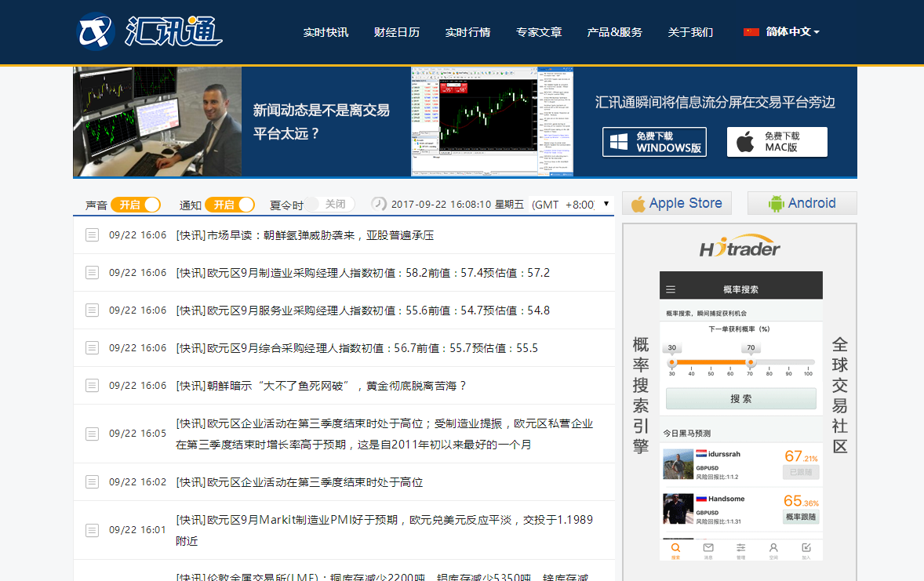The image size is (924, 581).
Task: Expand the GMT +8:00 timezone selector
Action: coord(571,205)
